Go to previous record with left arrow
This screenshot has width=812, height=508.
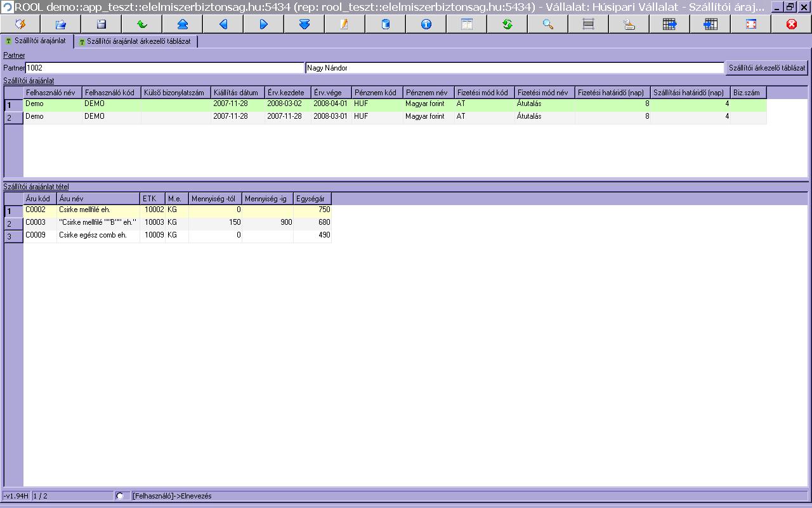tap(223, 24)
